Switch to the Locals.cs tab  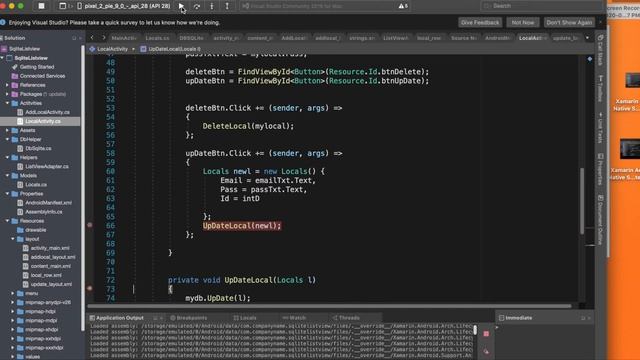coord(157,38)
